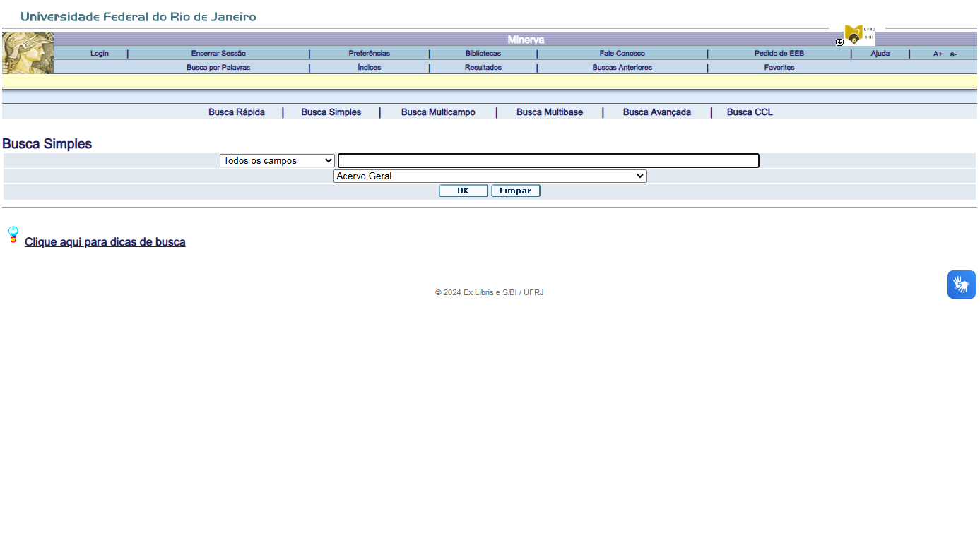Focus the search text input field
The image size is (980, 557).
pyautogui.click(x=548, y=161)
